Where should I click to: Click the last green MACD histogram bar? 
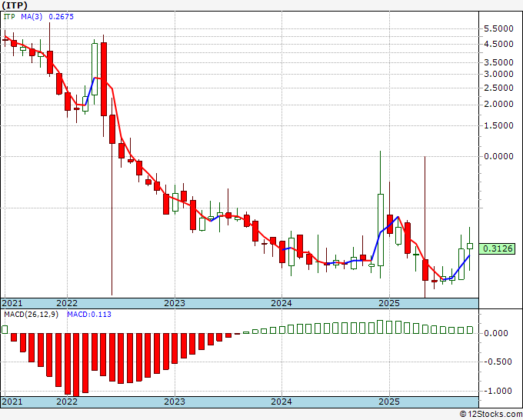(x=470, y=330)
